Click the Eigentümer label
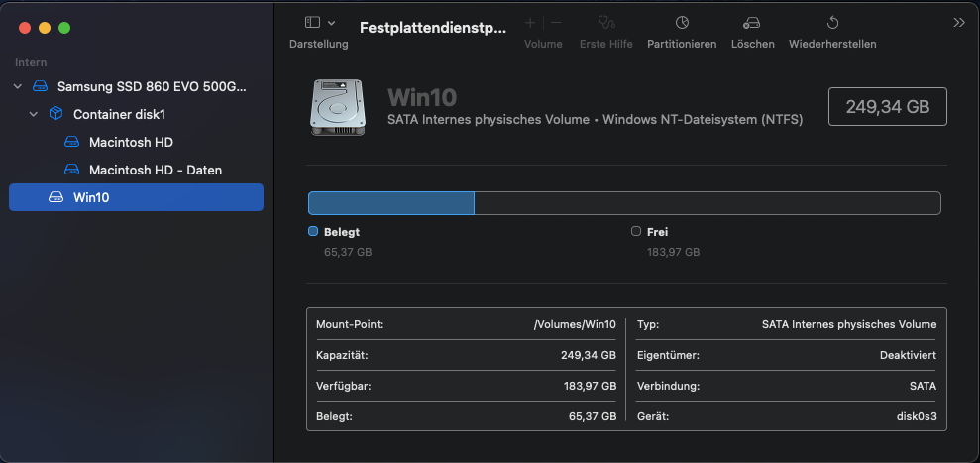Viewport: 980px width, 463px height. [668, 355]
